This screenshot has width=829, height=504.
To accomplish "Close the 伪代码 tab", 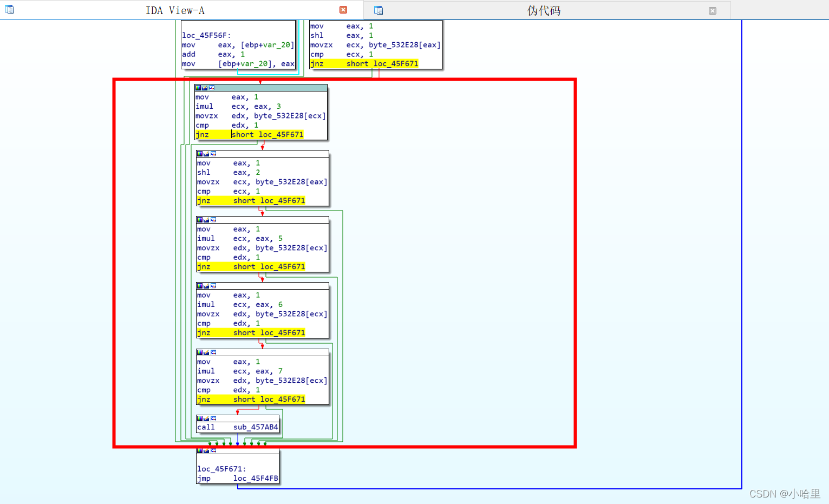I will (713, 11).
